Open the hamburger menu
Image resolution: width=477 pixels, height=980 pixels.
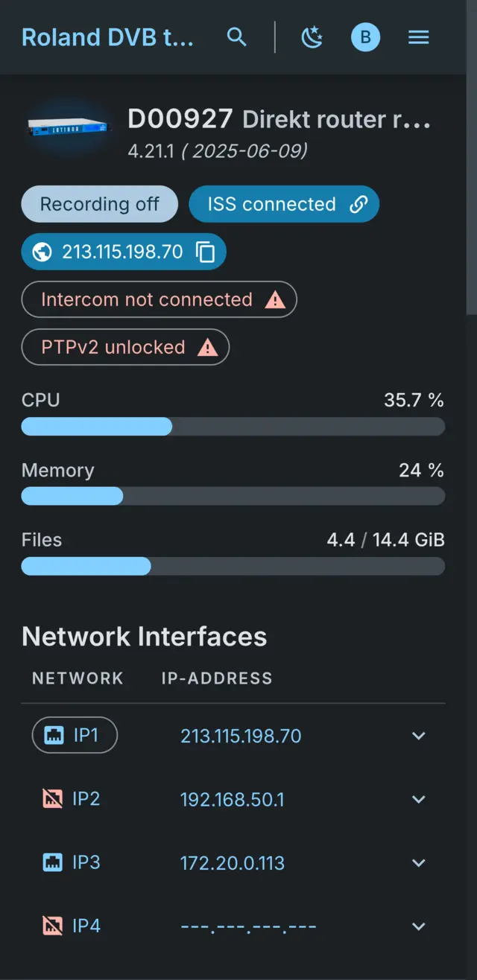coord(418,36)
